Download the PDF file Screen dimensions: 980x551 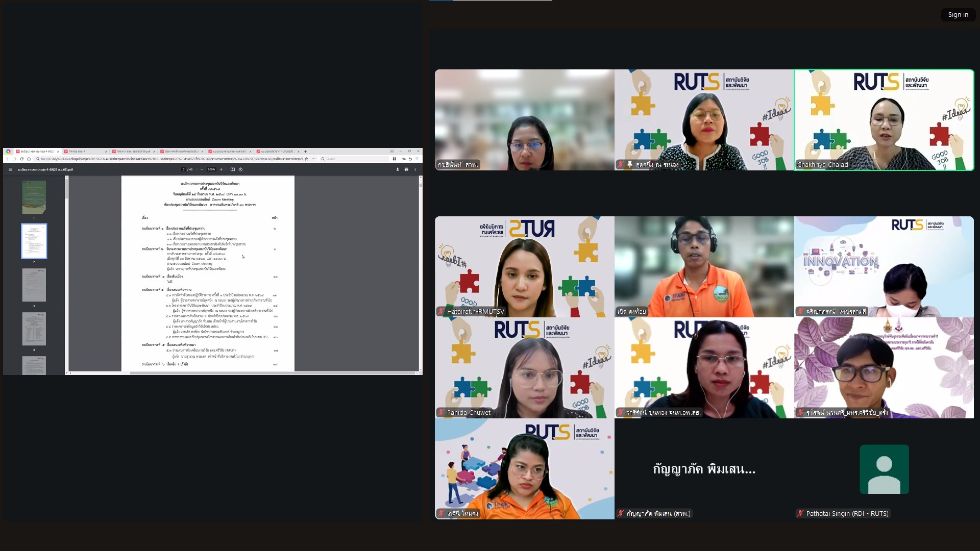398,169
